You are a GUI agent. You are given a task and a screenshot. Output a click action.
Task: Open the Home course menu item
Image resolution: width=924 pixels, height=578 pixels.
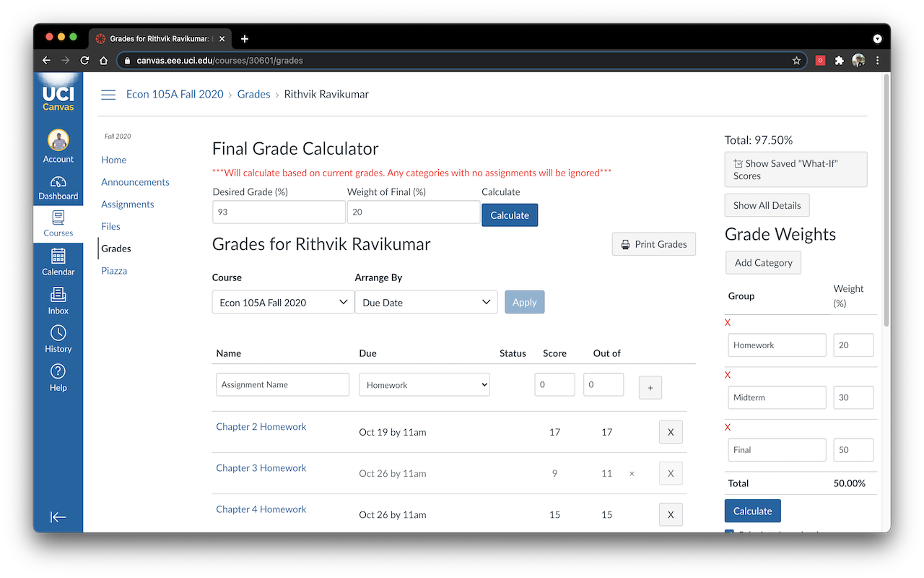[114, 160]
